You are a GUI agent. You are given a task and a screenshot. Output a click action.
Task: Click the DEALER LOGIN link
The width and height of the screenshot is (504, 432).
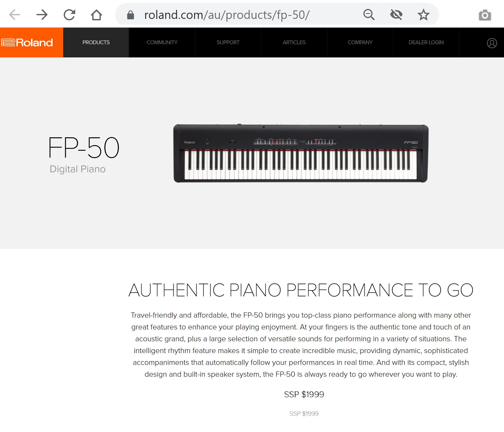(426, 43)
